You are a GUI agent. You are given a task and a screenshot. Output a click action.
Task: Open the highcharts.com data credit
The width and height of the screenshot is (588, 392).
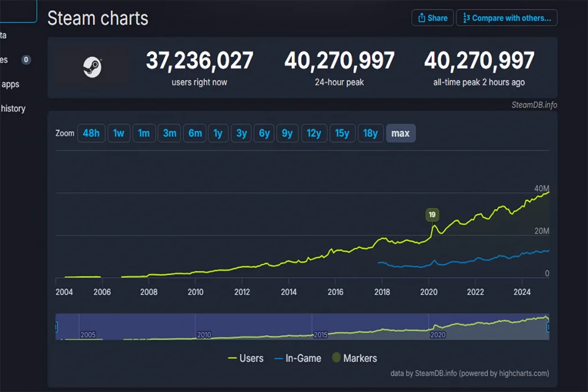(x=470, y=373)
